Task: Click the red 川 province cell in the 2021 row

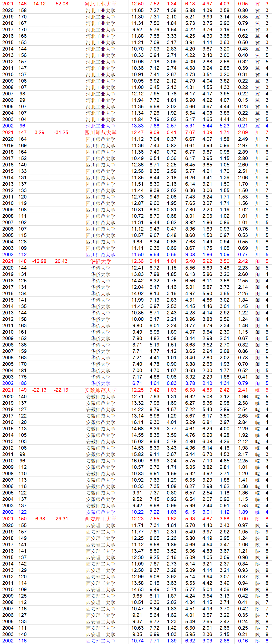Action: tap(257, 133)
